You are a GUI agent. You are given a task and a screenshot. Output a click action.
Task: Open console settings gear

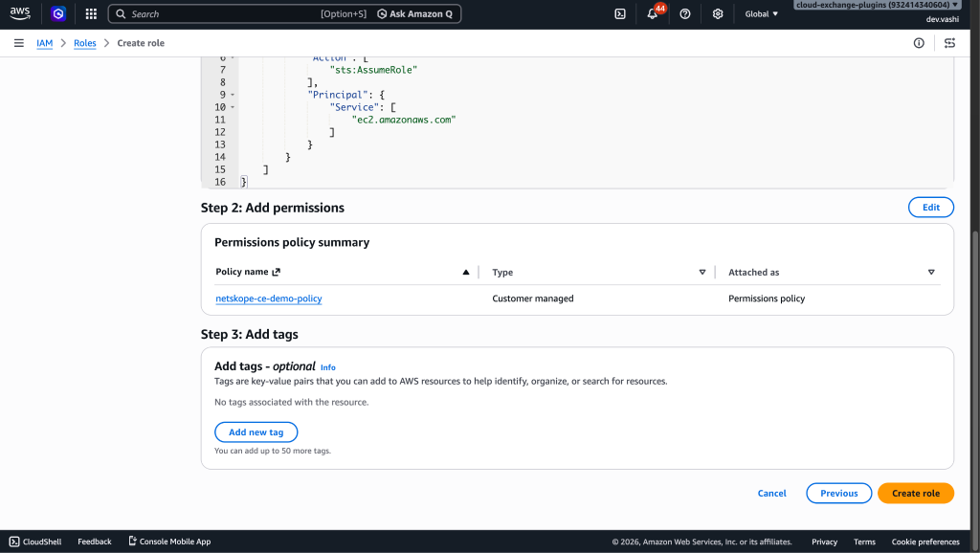point(718,13)
